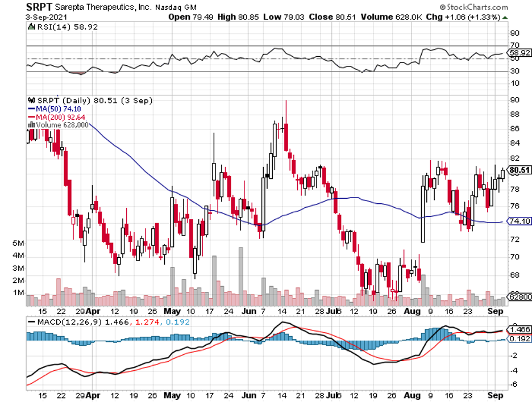
Task: Select the SRPT ticker symbol title
Action: click(39, 7)
